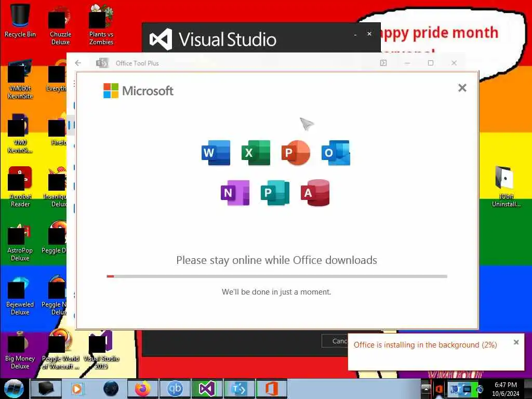The image size is (532, 399).
Task: Open Firefox from the taskbar
Action: (x=142, y=389)
